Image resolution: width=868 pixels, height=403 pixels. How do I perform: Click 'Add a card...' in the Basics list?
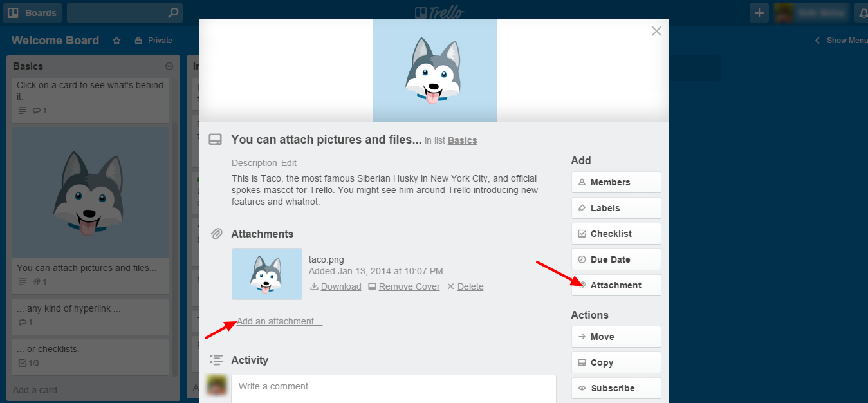[x=39, y=390]
